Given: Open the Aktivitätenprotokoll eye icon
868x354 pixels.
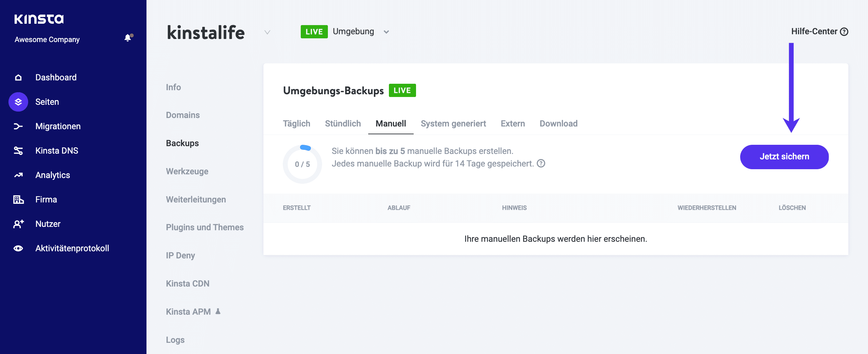Looking at the screenshot, I should coord(18,248).
